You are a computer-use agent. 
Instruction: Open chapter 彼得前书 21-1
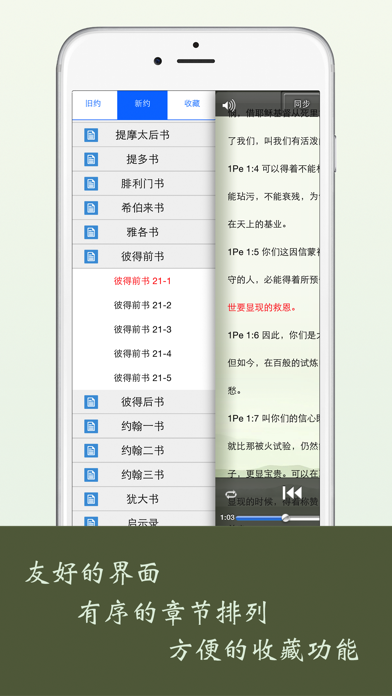[143, 281]
